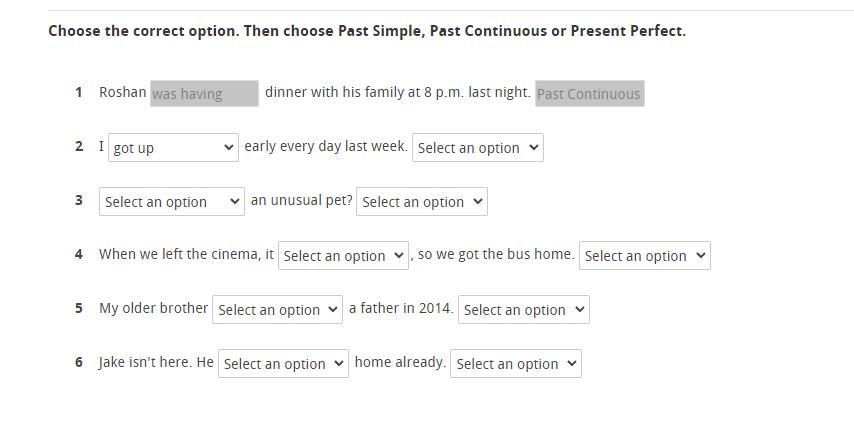The width and height of the screenshot is (854, 439).
Task: Click the "Choose the correct option" instruction heading
Action: [366, 31]
